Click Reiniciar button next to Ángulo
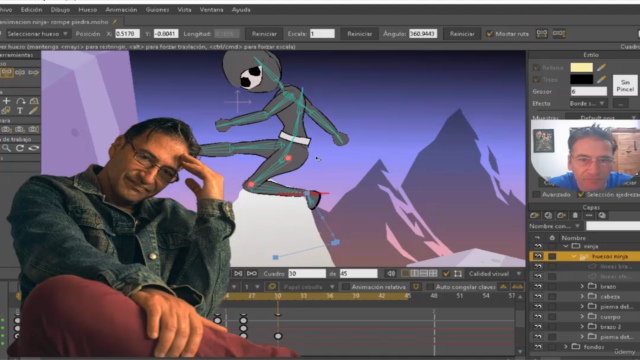640x360 pixels. [462, 34]
